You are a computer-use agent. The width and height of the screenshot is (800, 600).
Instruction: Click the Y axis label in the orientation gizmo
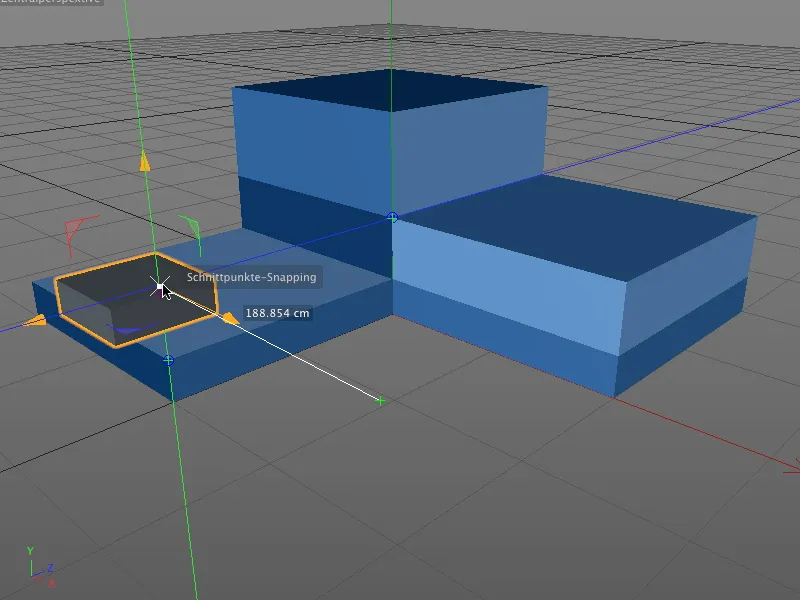pyautogui.click(x=30, y=548)
